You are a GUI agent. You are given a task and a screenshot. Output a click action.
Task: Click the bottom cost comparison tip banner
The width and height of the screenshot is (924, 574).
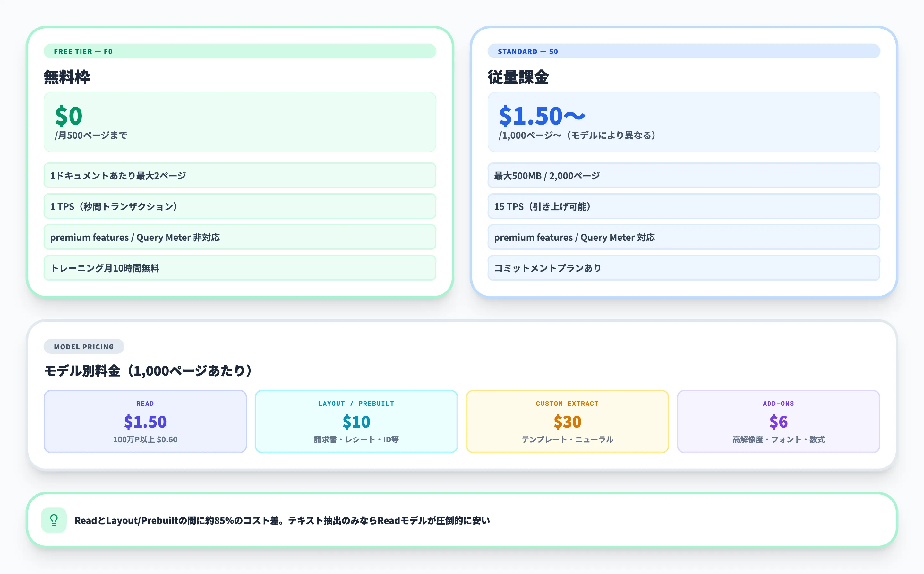(462, 520)
